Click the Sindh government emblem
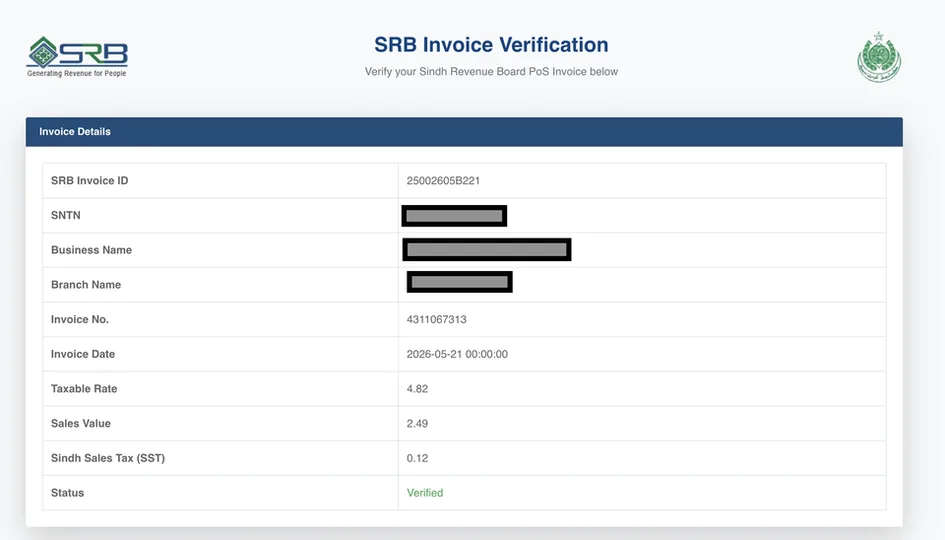 (879, 57)
